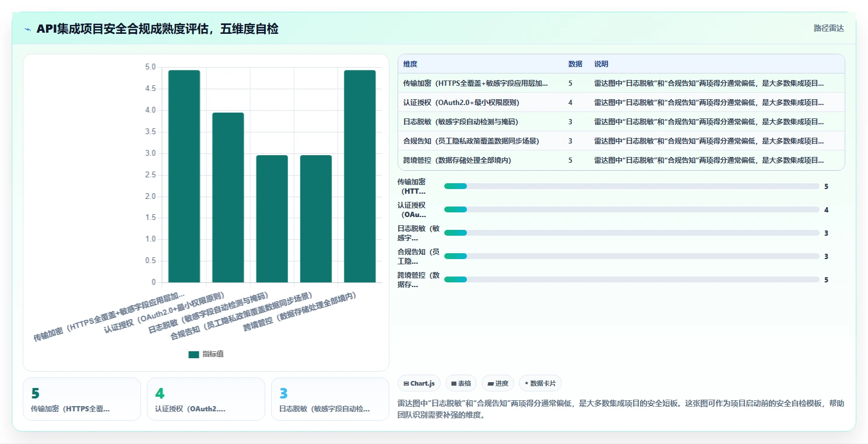Click the 说明 column header
868x444 pixels.
[x=601, y=64]
